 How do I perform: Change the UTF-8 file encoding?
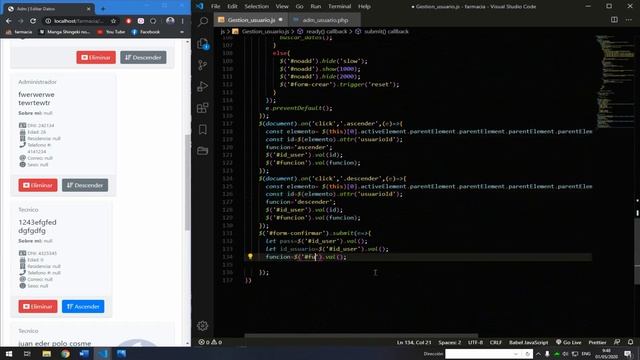(475, 342)
